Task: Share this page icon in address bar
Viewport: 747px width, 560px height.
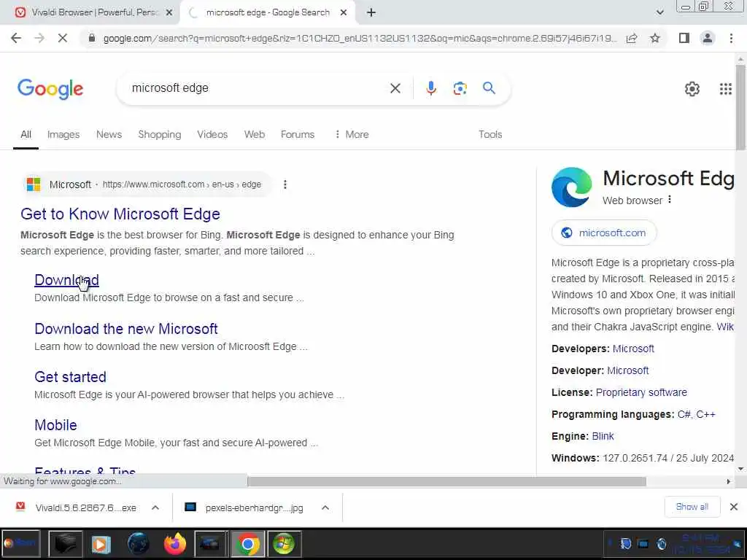Action: [x=632, y=38]
